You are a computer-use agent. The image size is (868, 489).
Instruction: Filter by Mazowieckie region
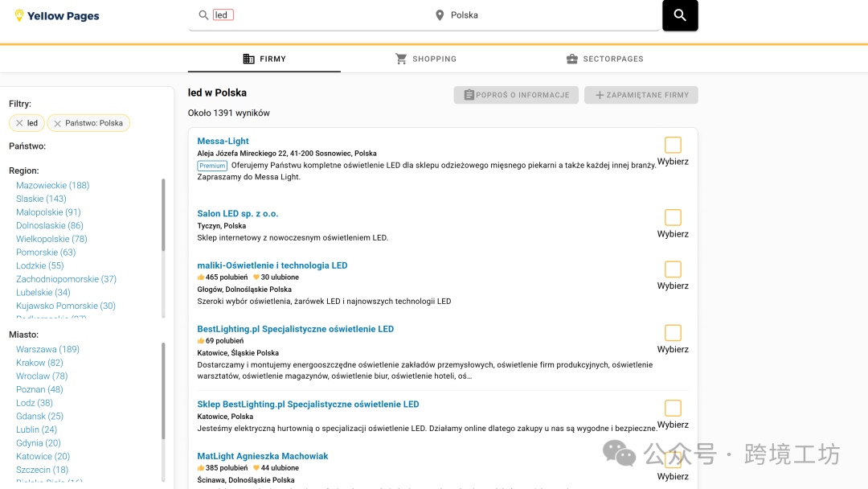(52, 186)
